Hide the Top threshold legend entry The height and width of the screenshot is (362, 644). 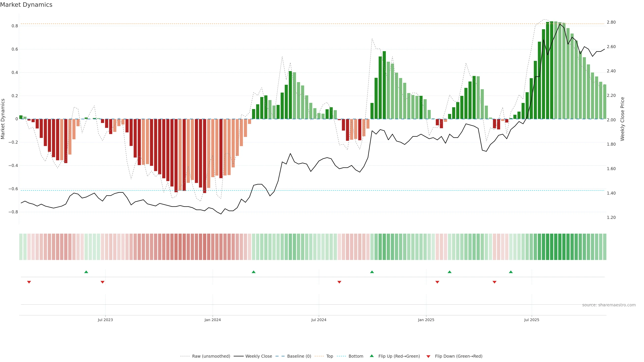[x=330, y=356]
